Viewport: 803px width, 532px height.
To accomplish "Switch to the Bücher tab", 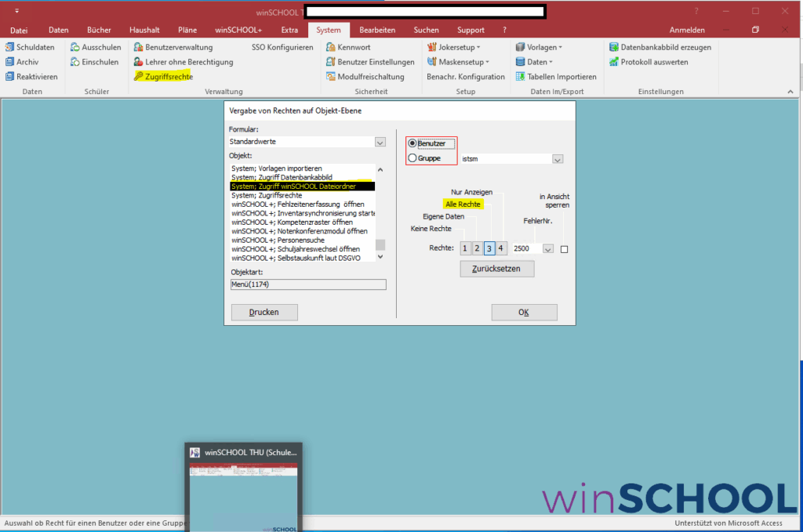I will click(x=99, y=31).
